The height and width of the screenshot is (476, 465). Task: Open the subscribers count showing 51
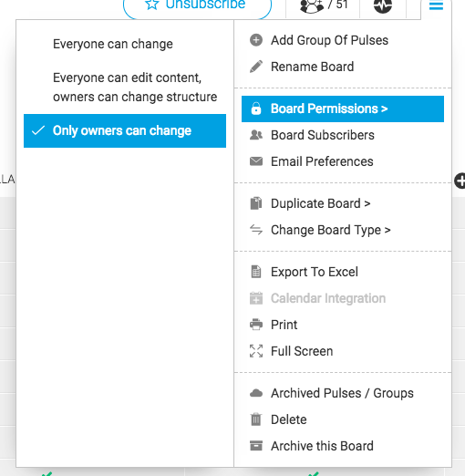pyautogui.click(x=323, y=5)
